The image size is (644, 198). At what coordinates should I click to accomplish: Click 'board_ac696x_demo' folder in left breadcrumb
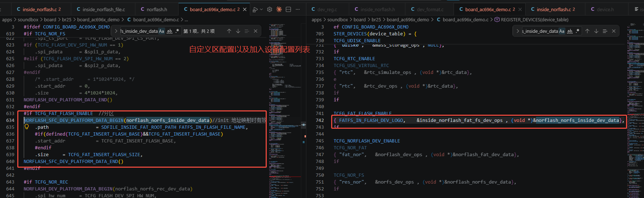pos(98,20)
